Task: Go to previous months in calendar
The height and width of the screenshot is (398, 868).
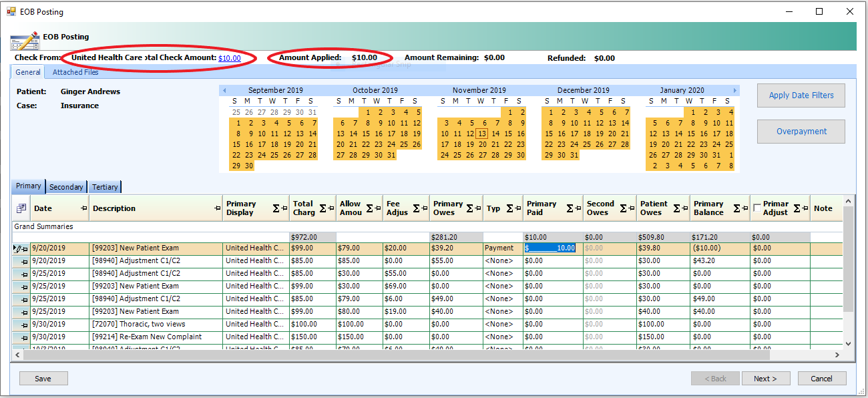Action: [x=224, y=90]
